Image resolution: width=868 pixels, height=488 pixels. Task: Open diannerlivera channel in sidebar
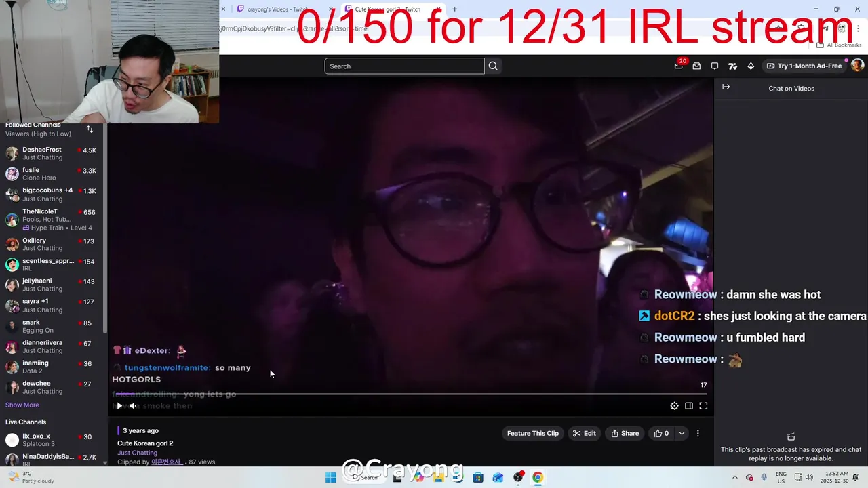[52, 346]
